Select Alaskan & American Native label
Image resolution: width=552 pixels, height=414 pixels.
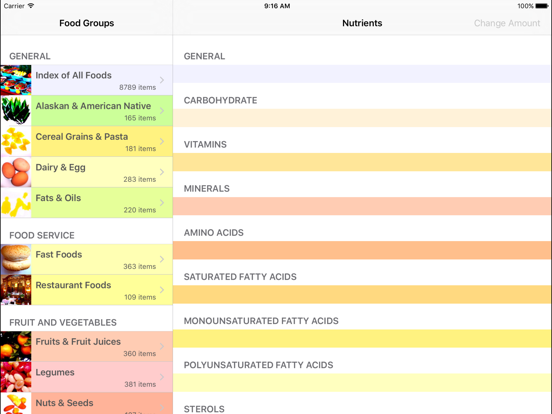tap(93, 106)
